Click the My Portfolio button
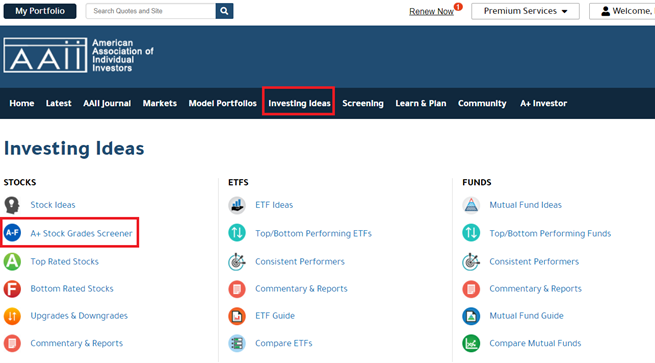655x363 pixels. tap(40, 11)
